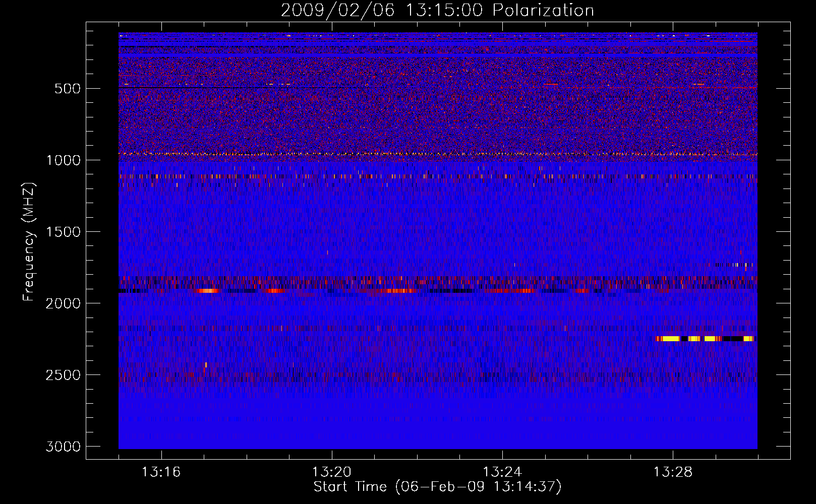816x504 pixels.
Task: Click the 500 frequency tick label
Action: (68, 89)
